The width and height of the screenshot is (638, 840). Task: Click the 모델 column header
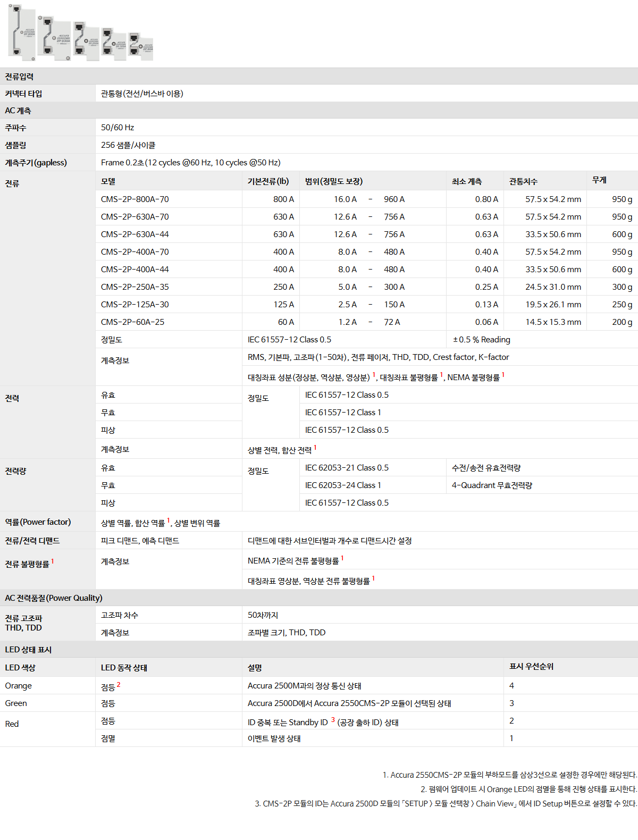pos(108,181)
